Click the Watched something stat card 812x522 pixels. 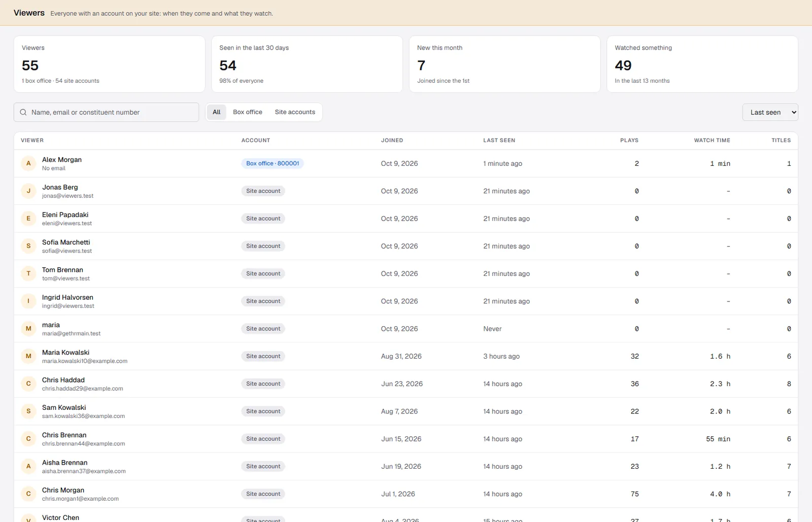point(702,64)
